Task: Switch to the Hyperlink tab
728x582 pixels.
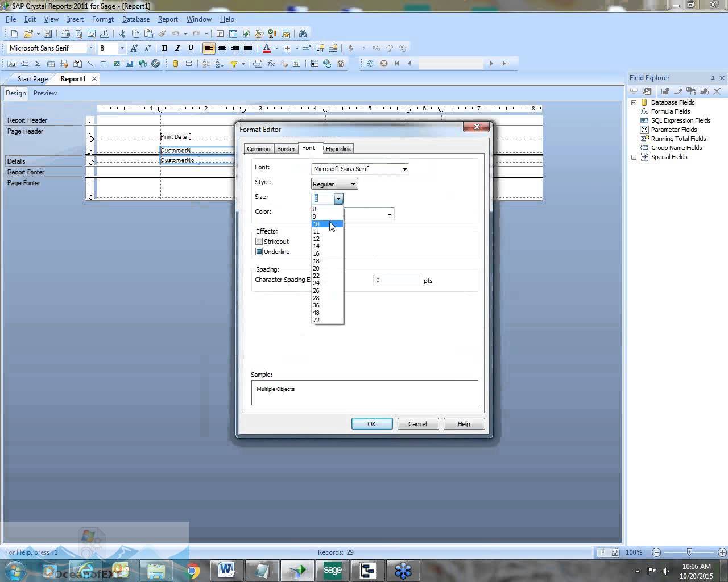Action: coord(338,149)
